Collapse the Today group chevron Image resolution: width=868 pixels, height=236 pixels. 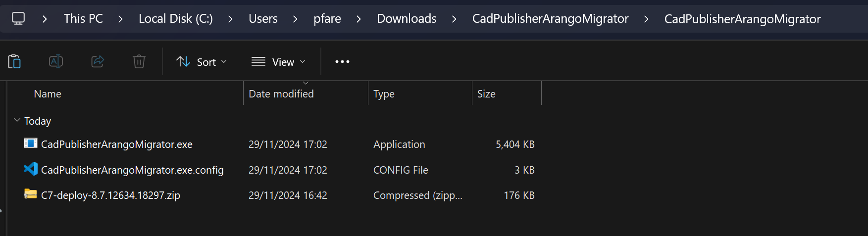coord(17,121)
